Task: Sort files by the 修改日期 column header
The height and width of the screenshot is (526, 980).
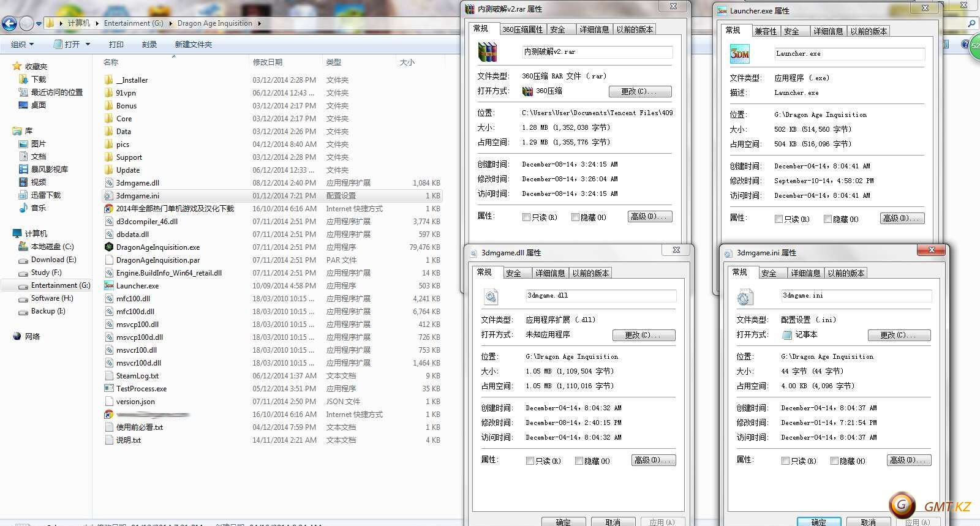Action: pyautogui.click(x=285, y=62)
